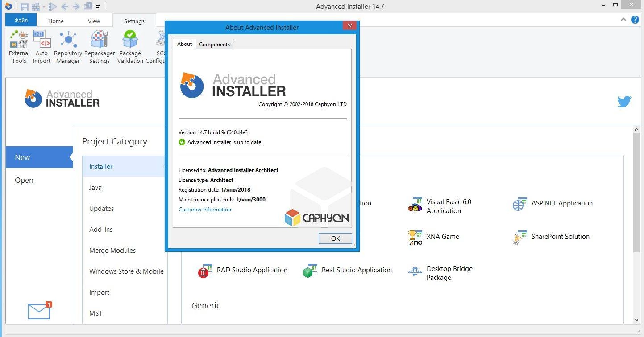Click the 'Version 14.7 build 9cf640d4e3' text

[213, 132]
